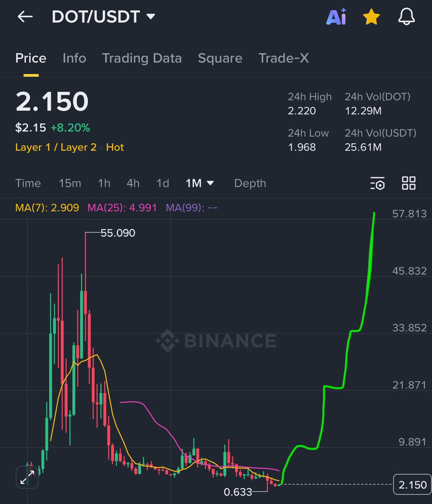The width and height of the screenshot is (432, 504).
Task: Toggle the favorite star for DOT/USDT
Action: [x=371, y=17]
